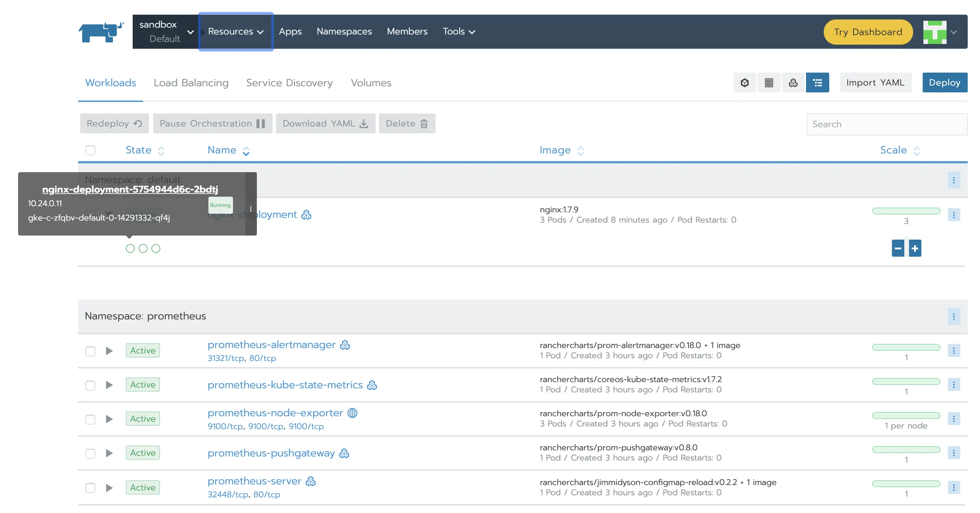Select namespace grouped list view icon

817,82
